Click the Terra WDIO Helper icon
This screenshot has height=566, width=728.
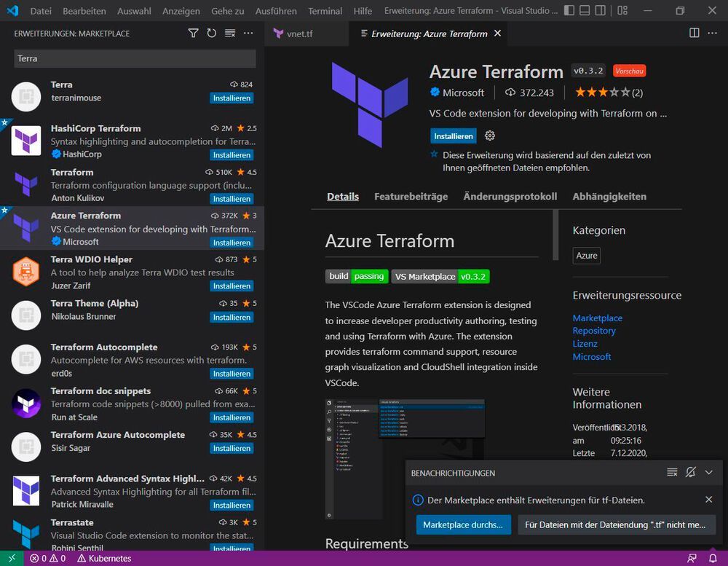tap(26, 272)
